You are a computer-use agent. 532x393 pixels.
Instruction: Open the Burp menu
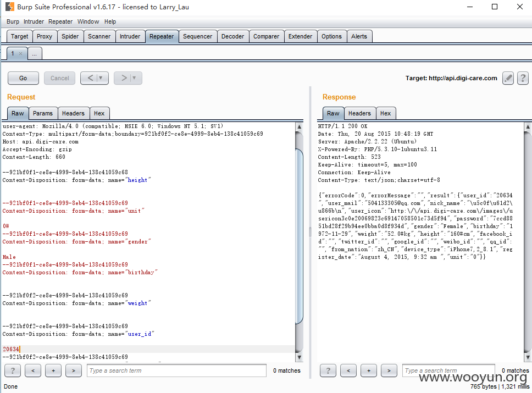(13, 21)
